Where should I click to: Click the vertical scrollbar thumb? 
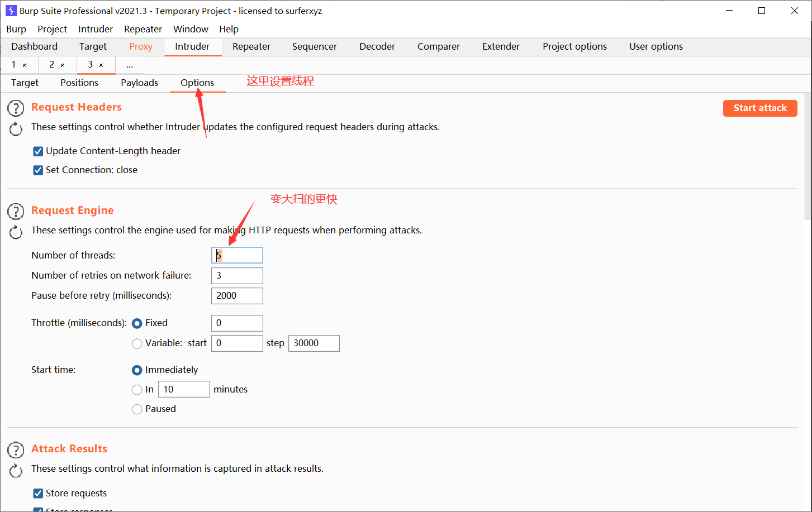click(x=808, y=157)
